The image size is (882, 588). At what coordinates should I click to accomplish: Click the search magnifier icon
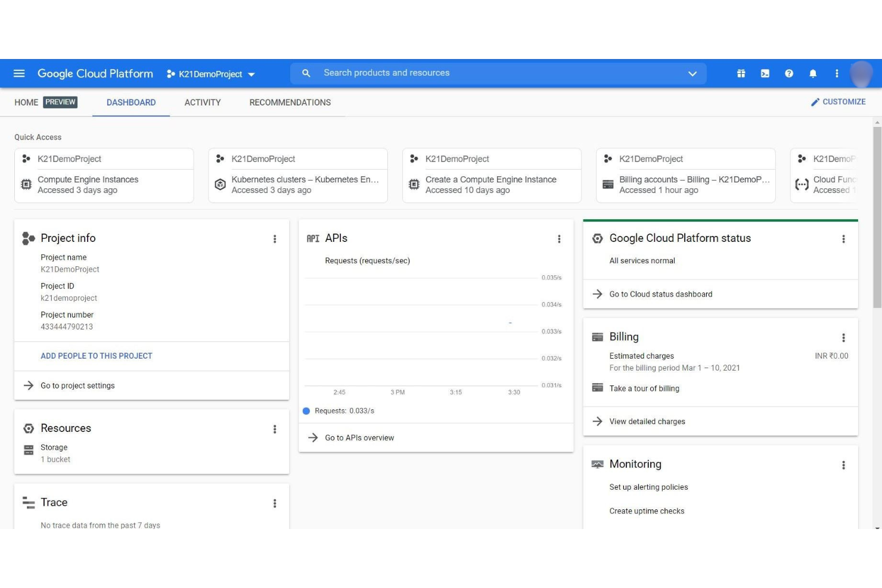[306, 73]
